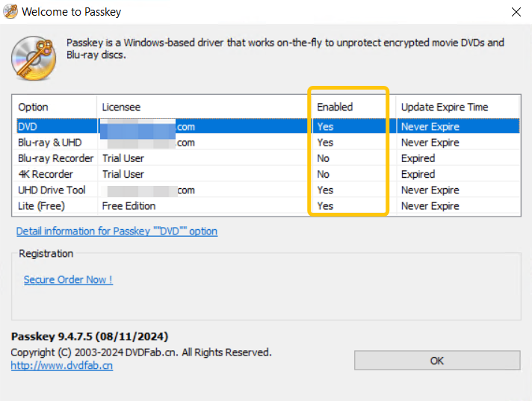Click Expired status for 4K Recorder

point(418,174)
